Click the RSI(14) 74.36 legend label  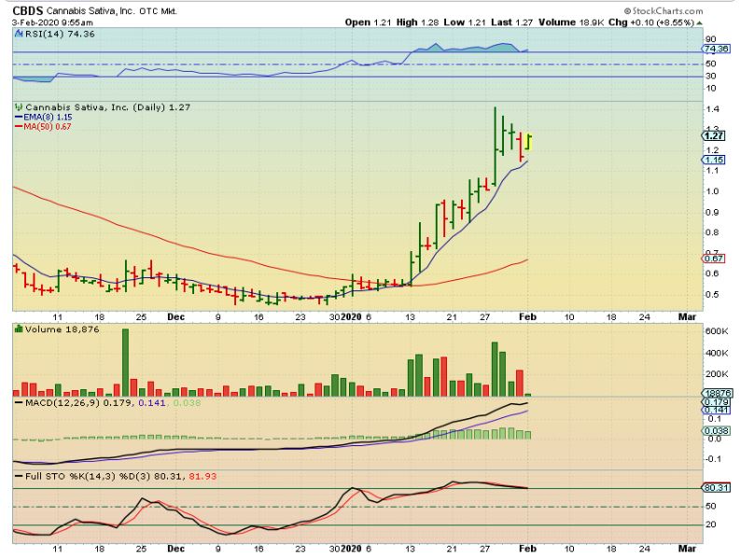(x=60, y=34)
